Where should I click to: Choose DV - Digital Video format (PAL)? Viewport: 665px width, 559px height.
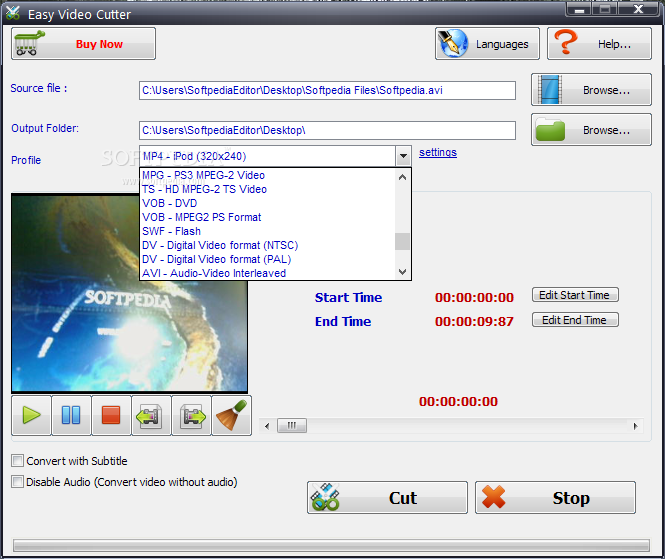click(x=268, y=259)
